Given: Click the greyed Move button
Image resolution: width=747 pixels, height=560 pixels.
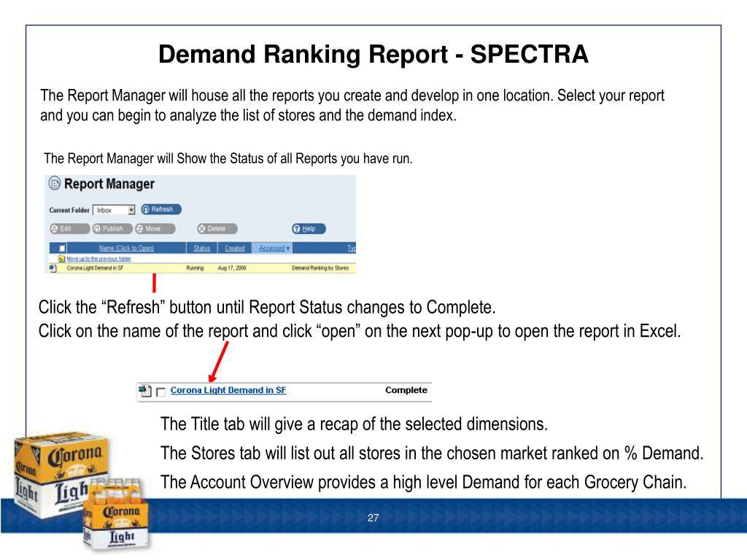Looking at the screenshot, I should coord(155,229).
